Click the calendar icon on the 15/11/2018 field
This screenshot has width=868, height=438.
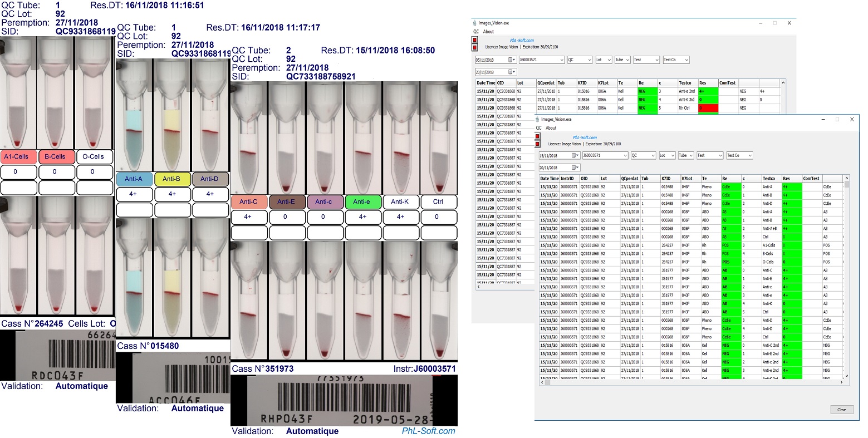(575, 155)
